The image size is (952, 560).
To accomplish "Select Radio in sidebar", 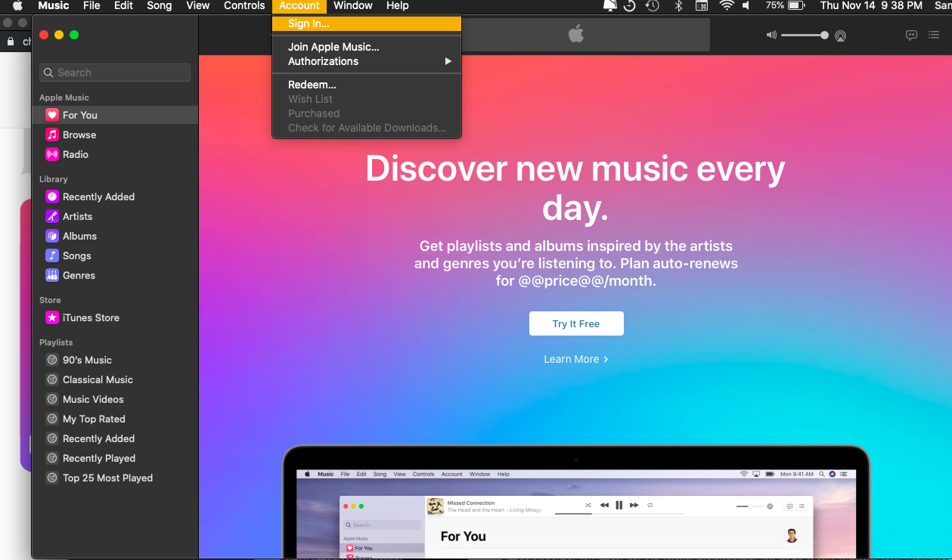I will point(115,154).
